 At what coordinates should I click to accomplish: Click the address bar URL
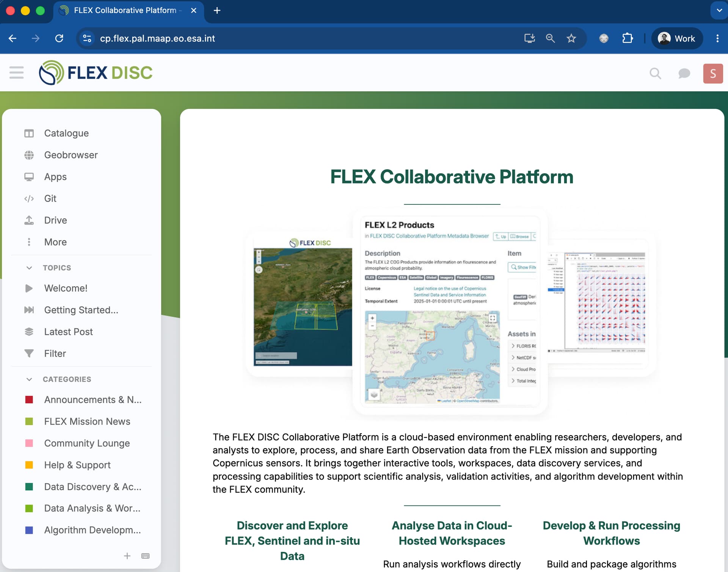(157, 38)
